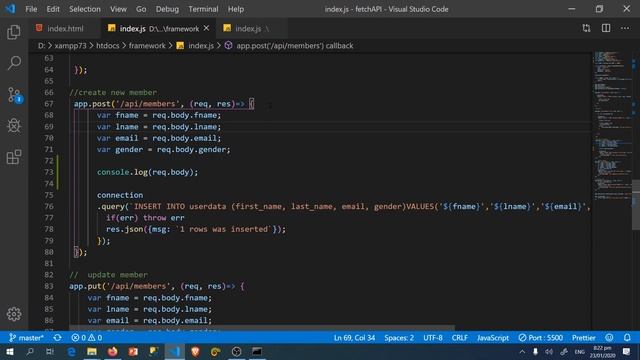Open the Selection menu
This screenshot has height=360, width=640.
pos(84,9)
